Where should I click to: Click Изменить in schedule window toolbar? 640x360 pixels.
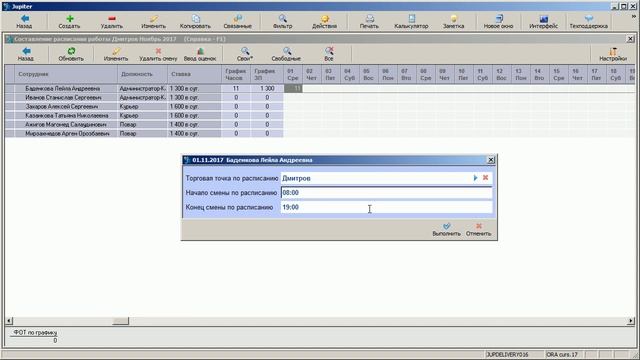click(116, 54)
